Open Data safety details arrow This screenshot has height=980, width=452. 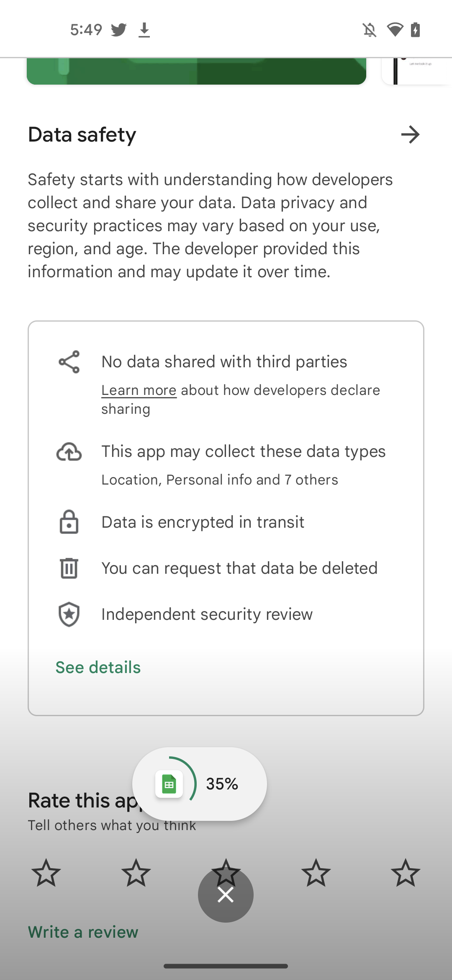click(410, 134)
